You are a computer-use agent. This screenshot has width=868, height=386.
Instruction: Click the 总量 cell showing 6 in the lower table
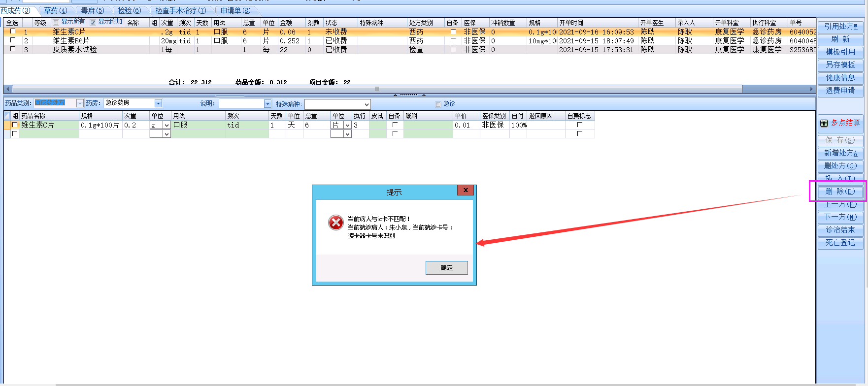pyautogui.click(x=316, y=125)
